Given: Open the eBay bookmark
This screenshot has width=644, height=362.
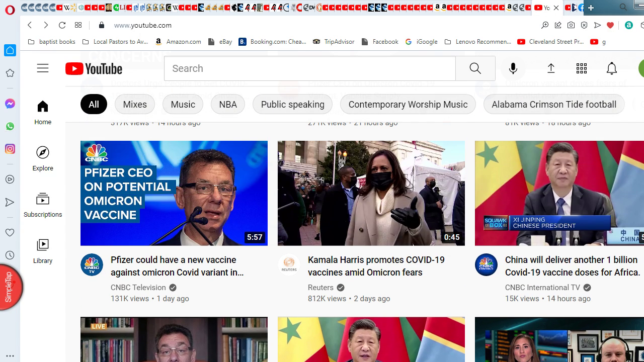Looking at the screenshot, I should point(220,42).
